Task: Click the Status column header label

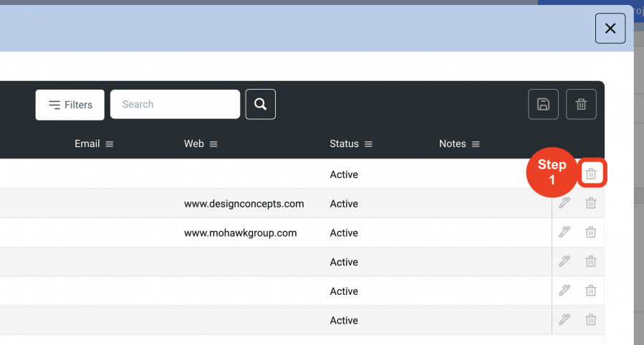Action: click(344, 144)
